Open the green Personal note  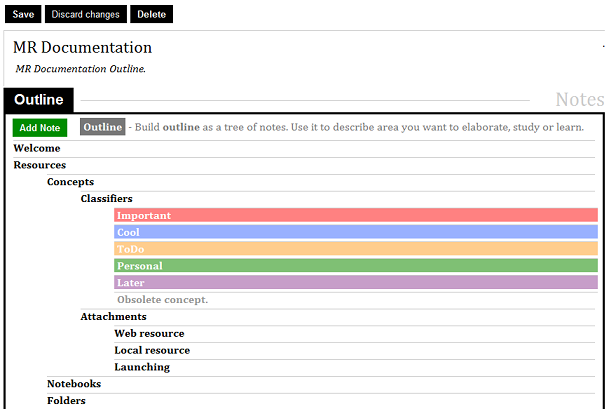356,266
